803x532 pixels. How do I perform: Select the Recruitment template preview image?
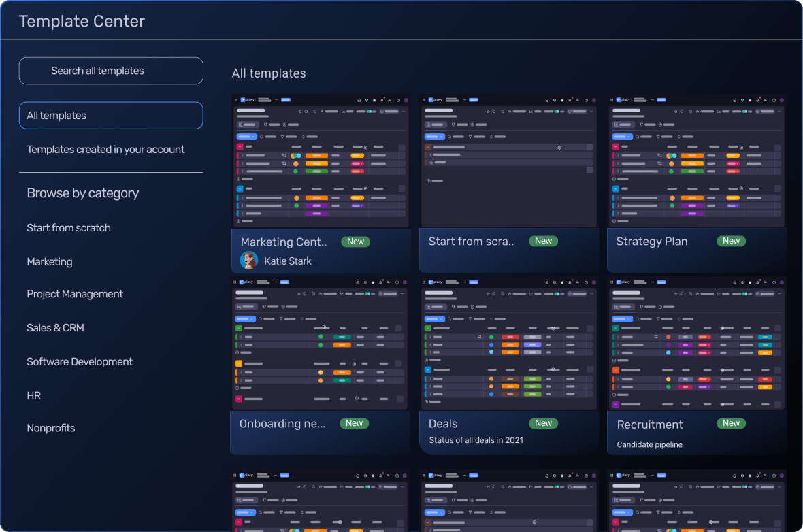(696, 344)
